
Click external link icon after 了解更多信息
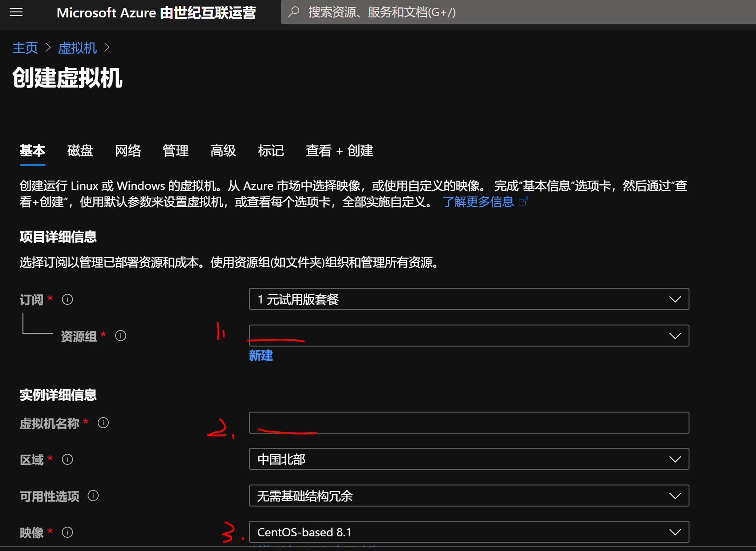(523, 201)
